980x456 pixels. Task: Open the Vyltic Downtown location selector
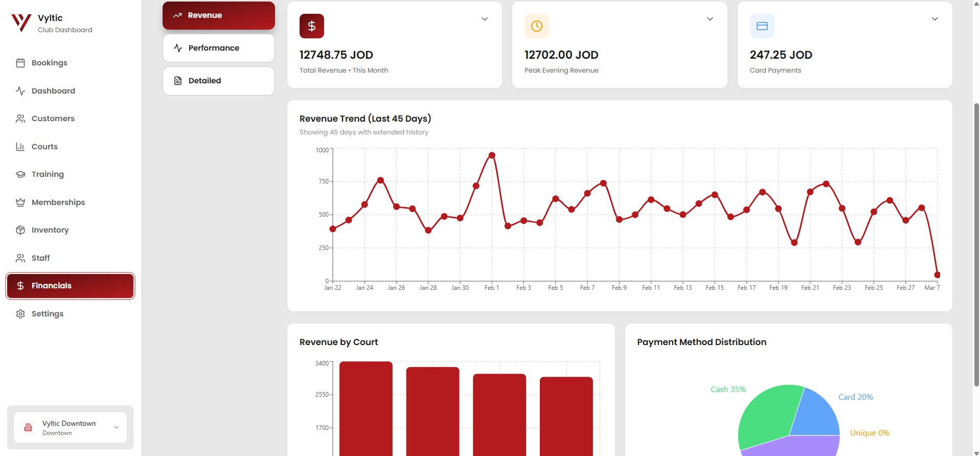[x=70, y=428]
